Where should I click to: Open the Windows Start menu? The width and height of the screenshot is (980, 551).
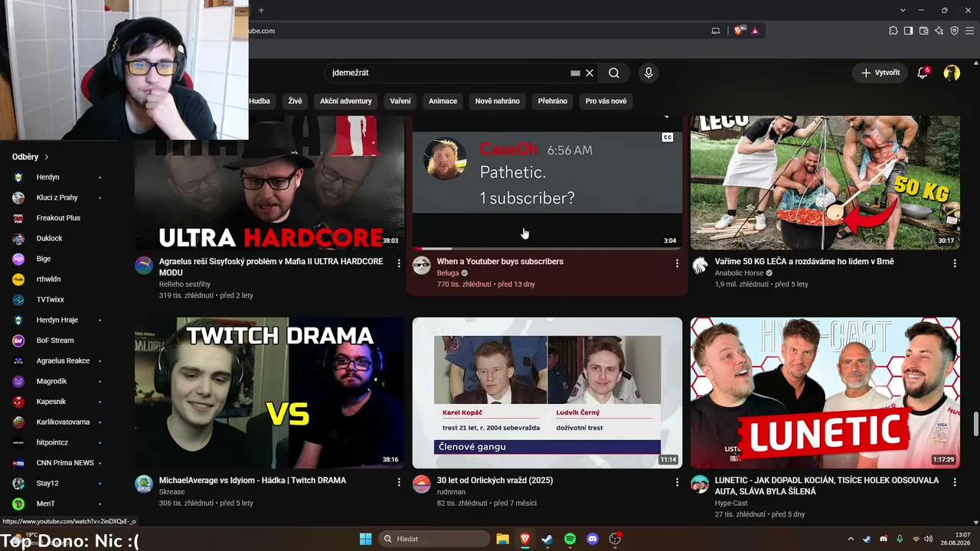365,539
